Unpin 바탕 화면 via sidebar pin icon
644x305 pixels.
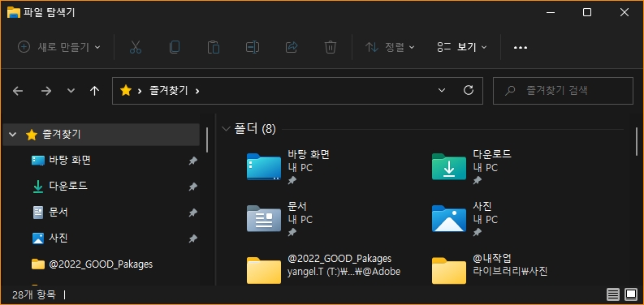[192, 161]
